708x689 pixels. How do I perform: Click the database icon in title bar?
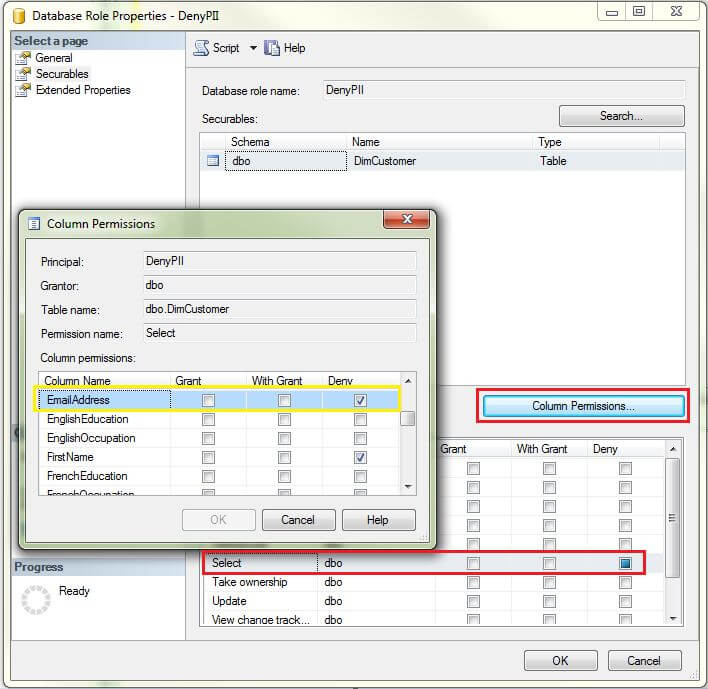point(19,16)
